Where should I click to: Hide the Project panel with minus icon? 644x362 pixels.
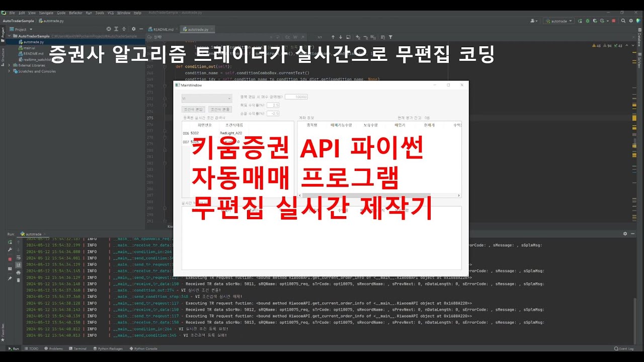pos(141,30)
